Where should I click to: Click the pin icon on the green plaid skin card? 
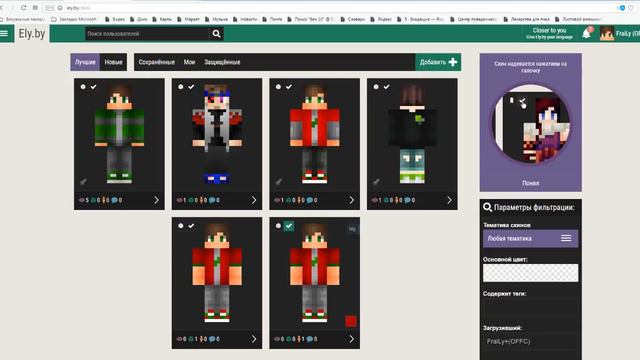(83, 182)
